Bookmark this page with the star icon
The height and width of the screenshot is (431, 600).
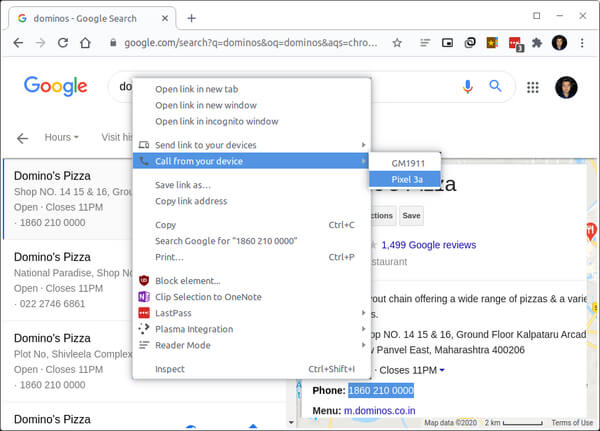click(397, 42)
